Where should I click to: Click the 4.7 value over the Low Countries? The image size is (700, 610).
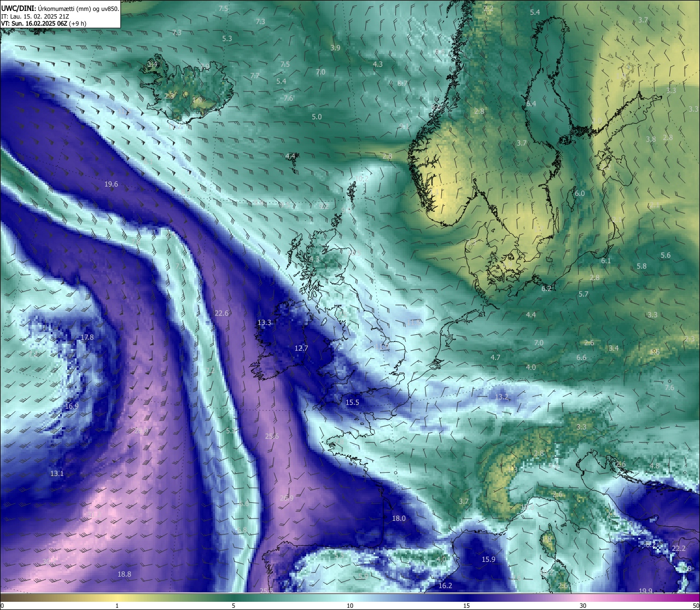(x=495, y=357)
